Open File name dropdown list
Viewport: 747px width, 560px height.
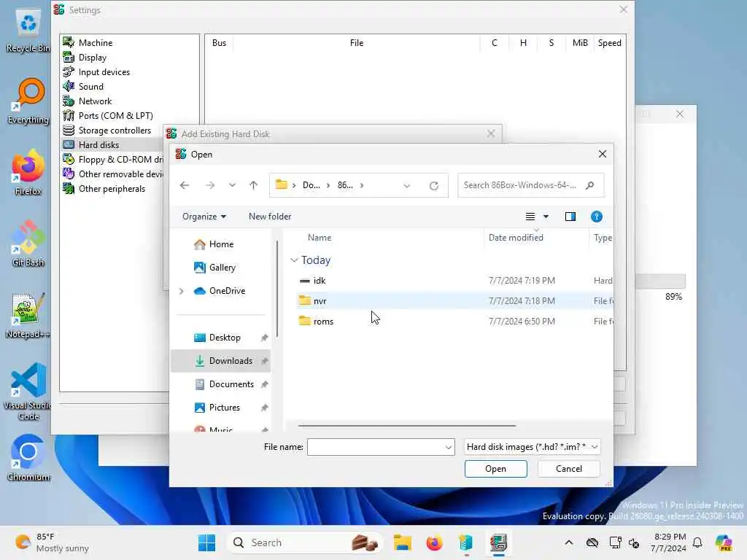(449, 447)
